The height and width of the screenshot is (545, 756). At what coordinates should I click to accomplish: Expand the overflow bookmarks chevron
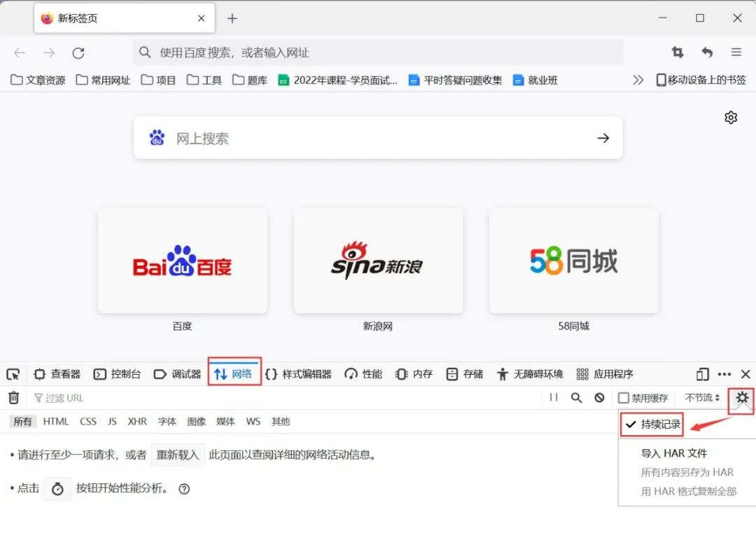coord(638,80)
